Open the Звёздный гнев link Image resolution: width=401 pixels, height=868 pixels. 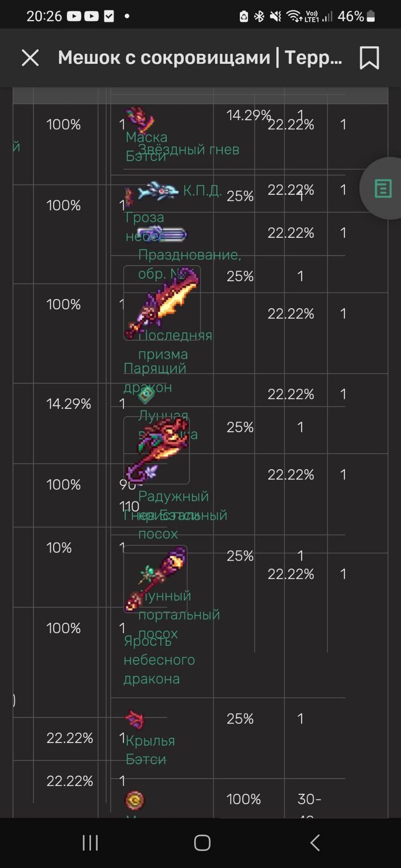pos(189,150)
